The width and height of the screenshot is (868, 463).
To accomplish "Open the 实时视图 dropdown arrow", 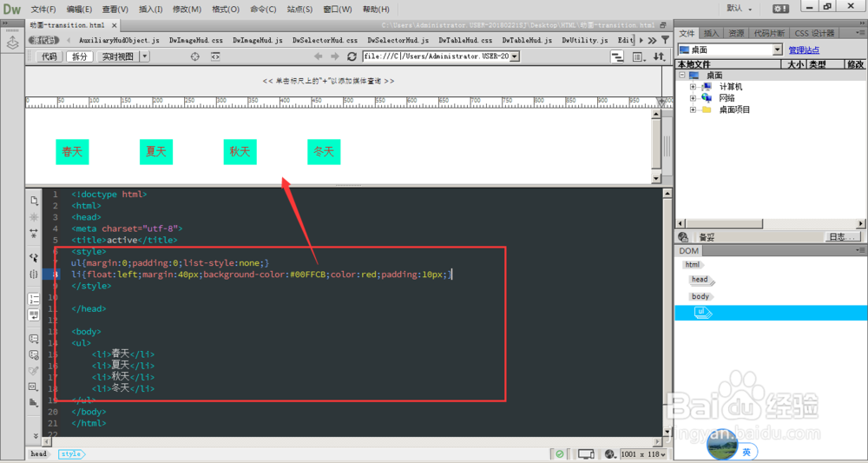I will (x=144, y=56).
